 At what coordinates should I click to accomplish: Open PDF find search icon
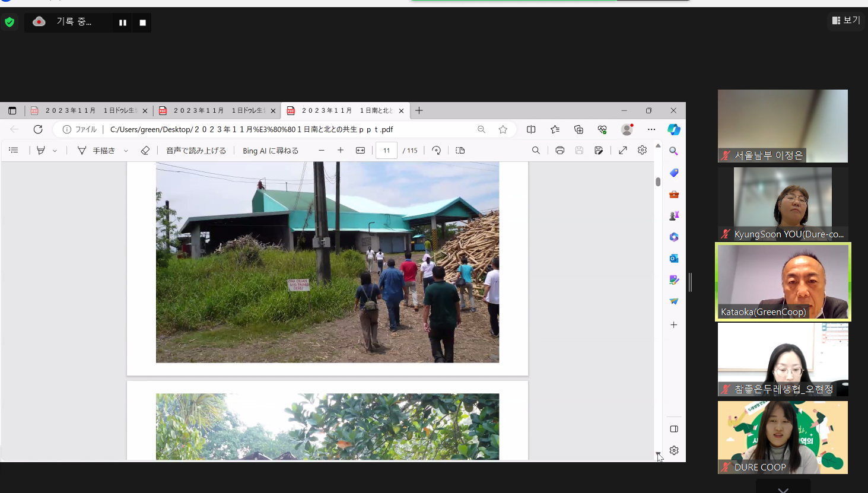(x=536, y=151)
